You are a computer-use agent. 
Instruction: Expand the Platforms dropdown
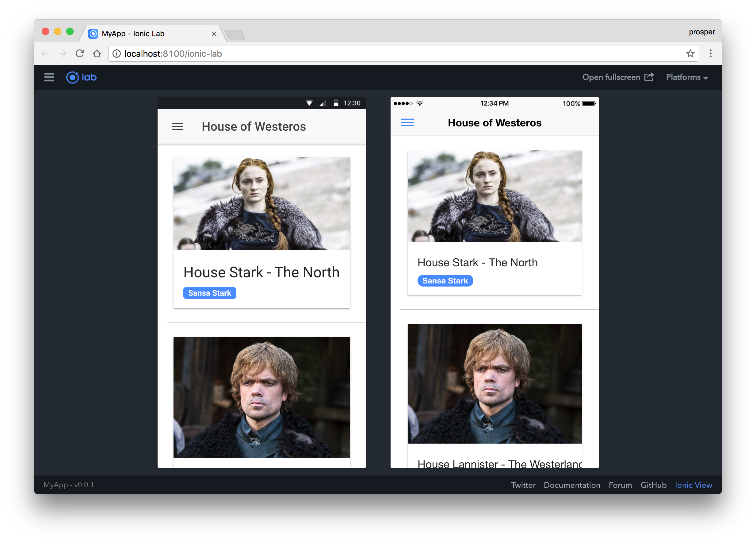click(687, 77)
